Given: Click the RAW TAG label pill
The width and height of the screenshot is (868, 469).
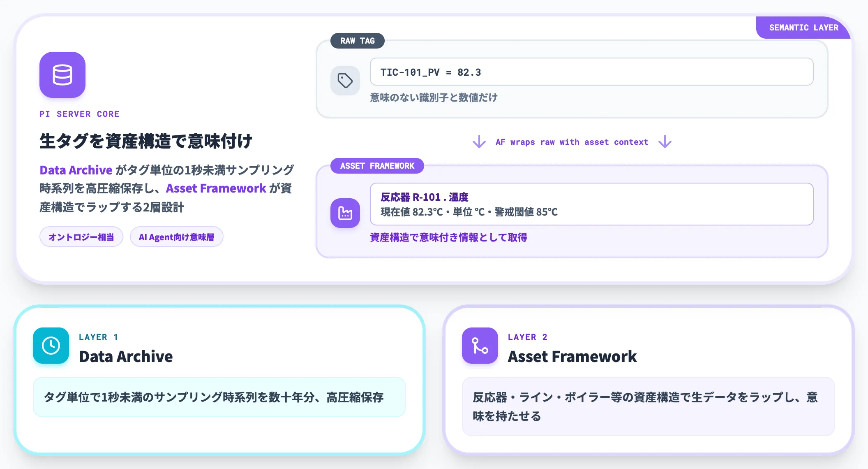Looking at the screenshot, I should click(x=358, y=41).
